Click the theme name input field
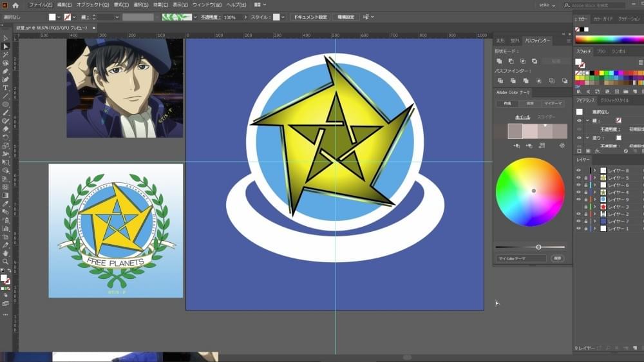Viewport: 644px width, 362px height. point(522,258)
